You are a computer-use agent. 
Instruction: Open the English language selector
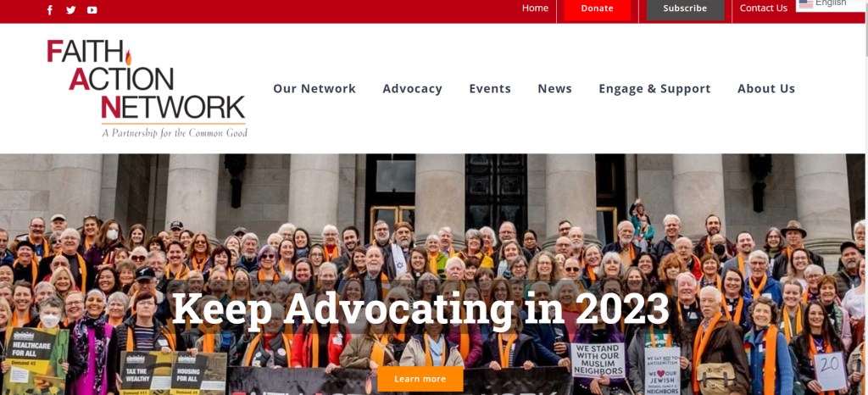pos(831,4)
